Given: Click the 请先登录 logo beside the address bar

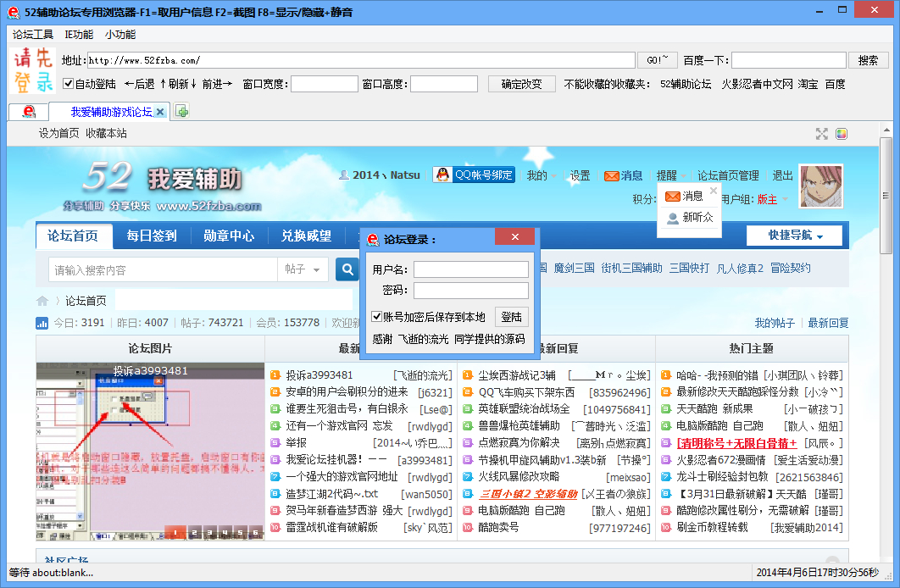Looking at the screenshot, I should click(33, 70).
